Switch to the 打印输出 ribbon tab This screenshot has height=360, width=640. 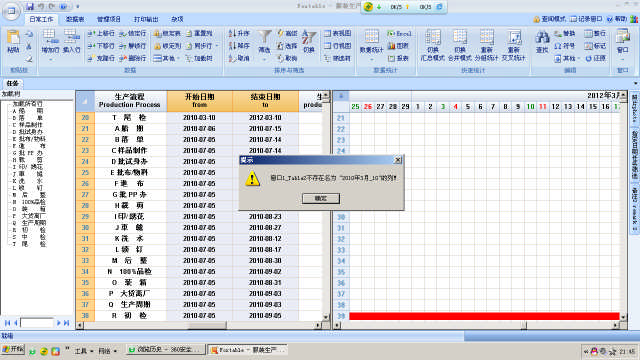146,19
